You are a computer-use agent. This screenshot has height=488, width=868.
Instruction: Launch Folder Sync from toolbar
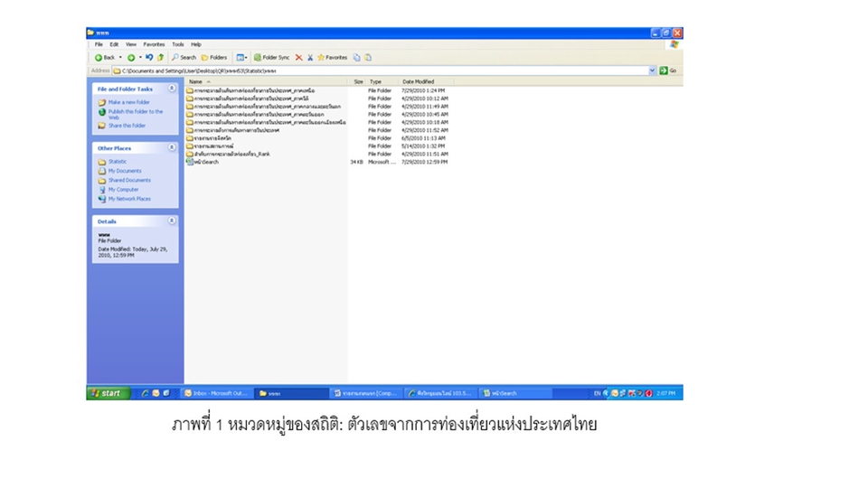click(x=272, y=58)
